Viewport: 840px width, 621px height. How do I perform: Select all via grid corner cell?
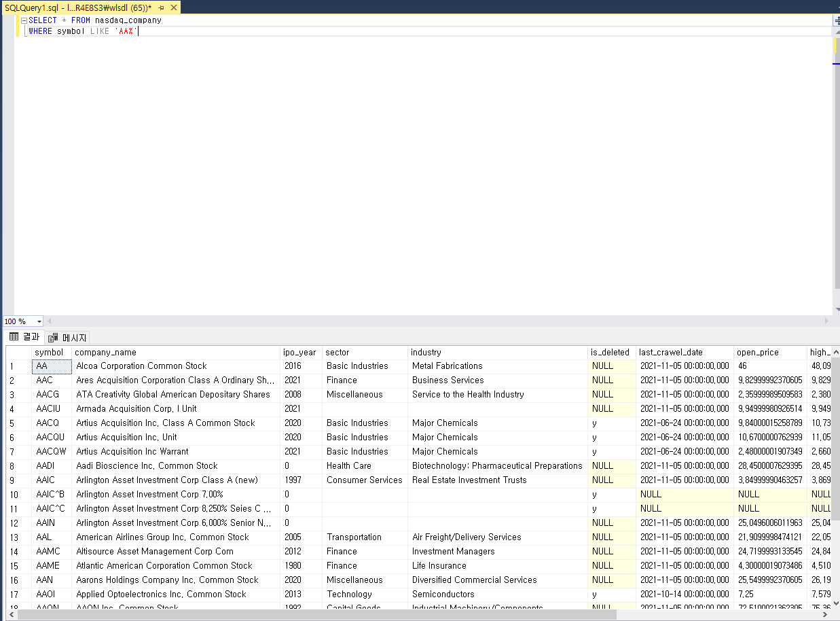(x=19, y=352)
